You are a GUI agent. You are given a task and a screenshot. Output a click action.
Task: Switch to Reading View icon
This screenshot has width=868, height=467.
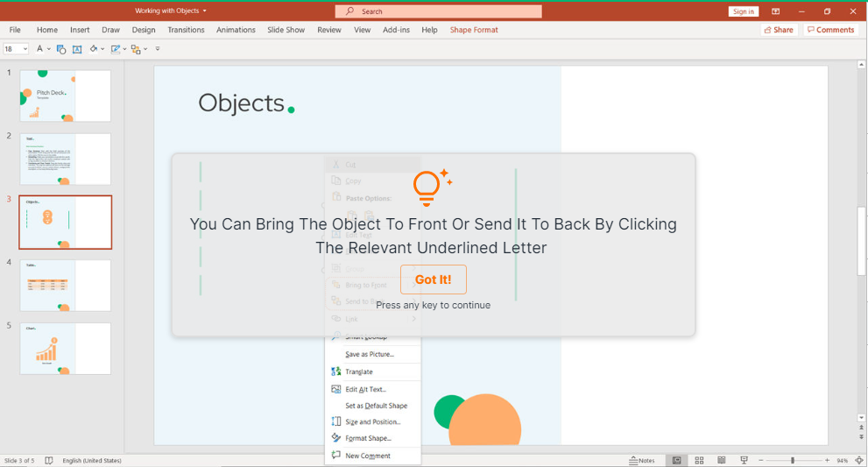pyautogui.click(x=722, y=460)
